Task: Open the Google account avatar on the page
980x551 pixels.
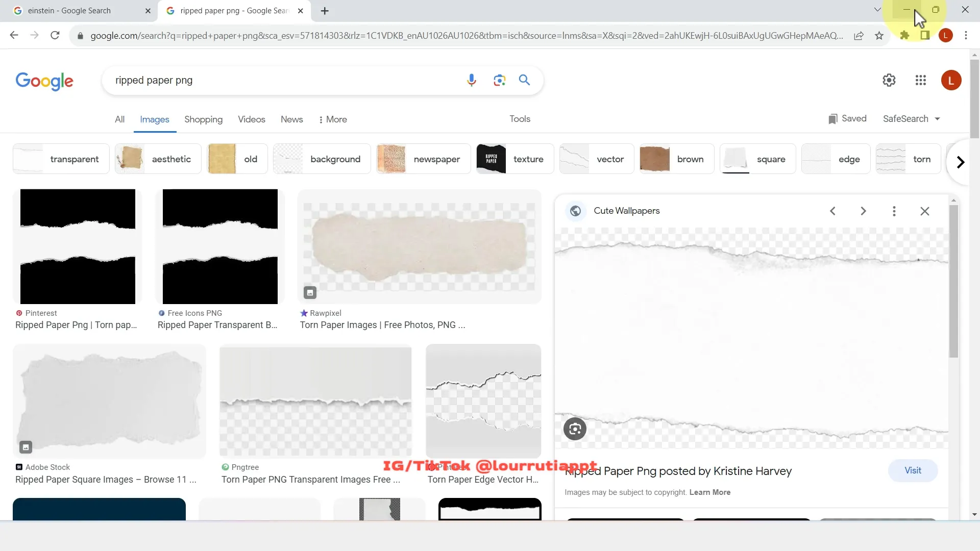Action: pos(951,80)
